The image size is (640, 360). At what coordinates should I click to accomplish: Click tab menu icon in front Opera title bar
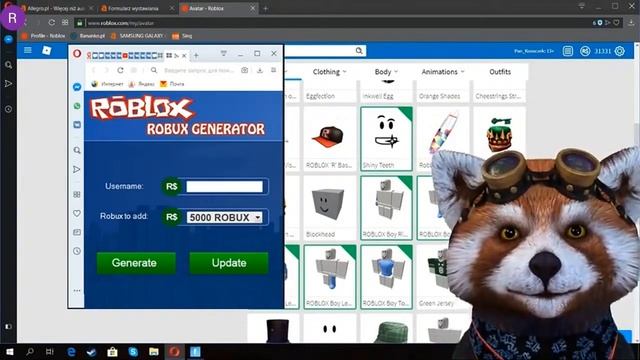(224, 53)
